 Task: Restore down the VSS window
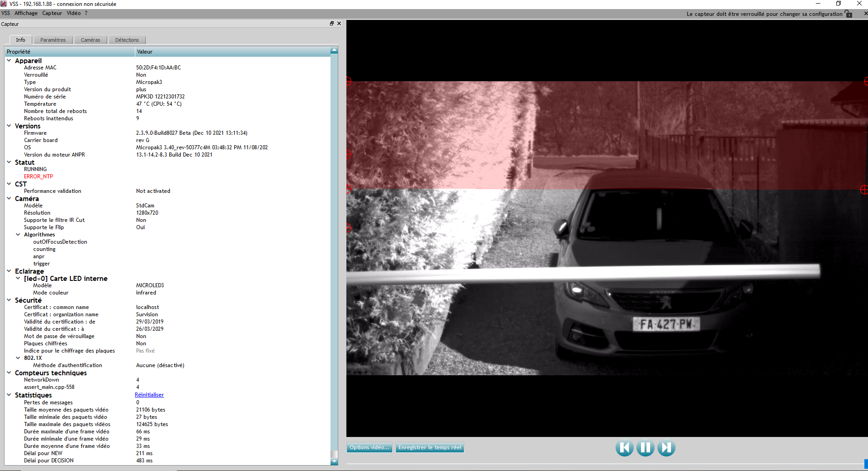coord(838,4)
